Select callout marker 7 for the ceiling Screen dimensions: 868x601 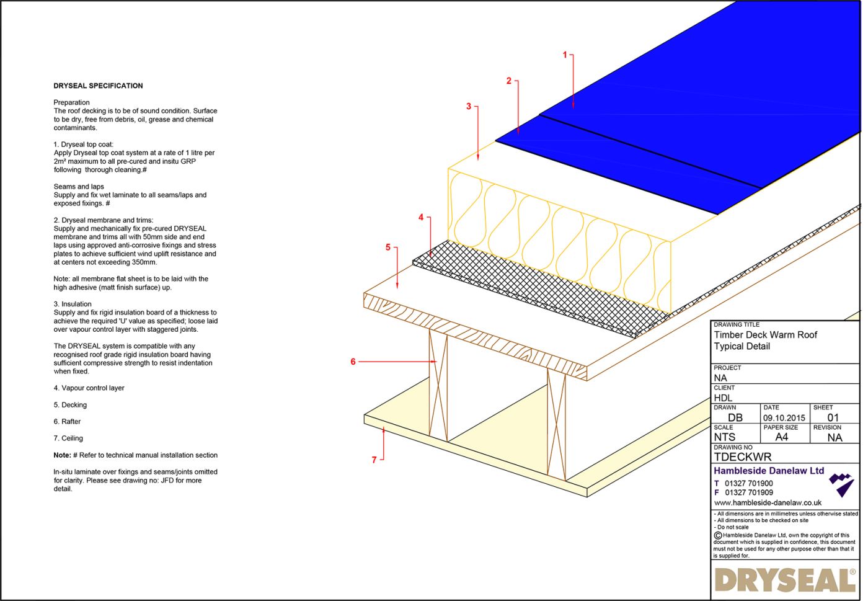coord(374,460)
